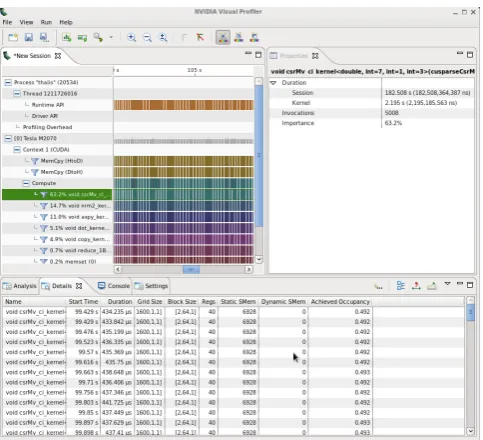Click the Save session icon

coord(29,37)
